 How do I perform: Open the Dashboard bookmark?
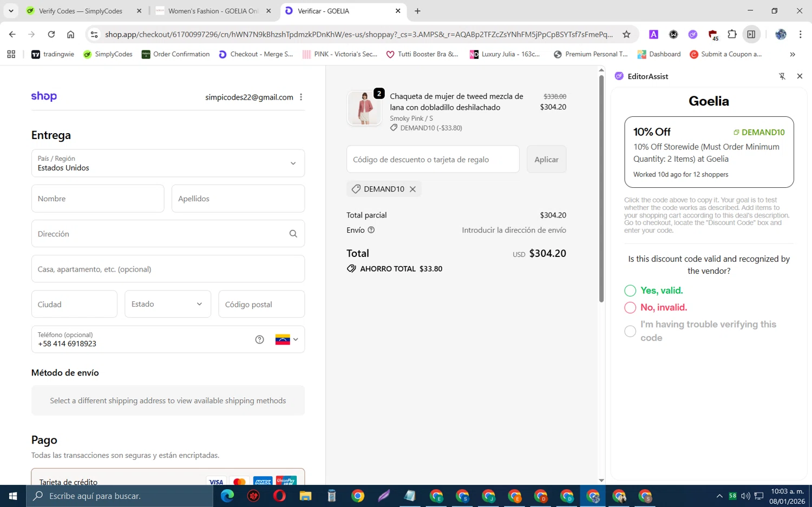point(659,54)
